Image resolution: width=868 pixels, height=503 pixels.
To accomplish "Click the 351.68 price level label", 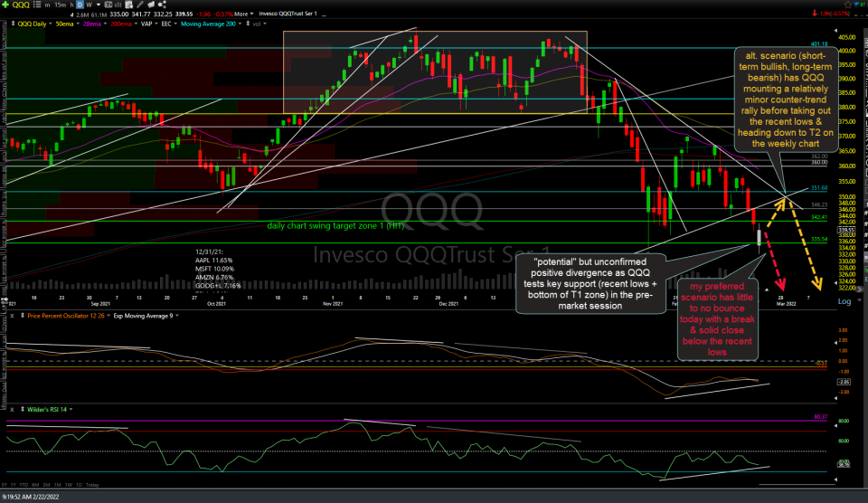I will coord(819,188).
